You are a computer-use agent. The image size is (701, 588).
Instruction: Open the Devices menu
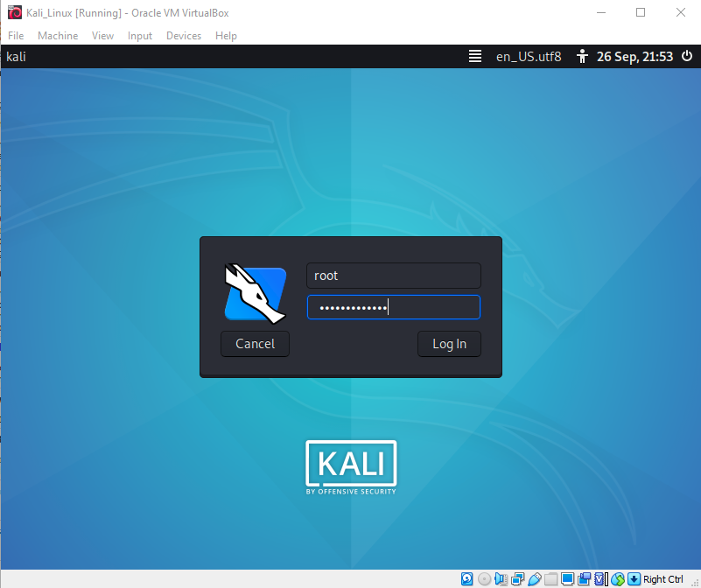(184, 36)
